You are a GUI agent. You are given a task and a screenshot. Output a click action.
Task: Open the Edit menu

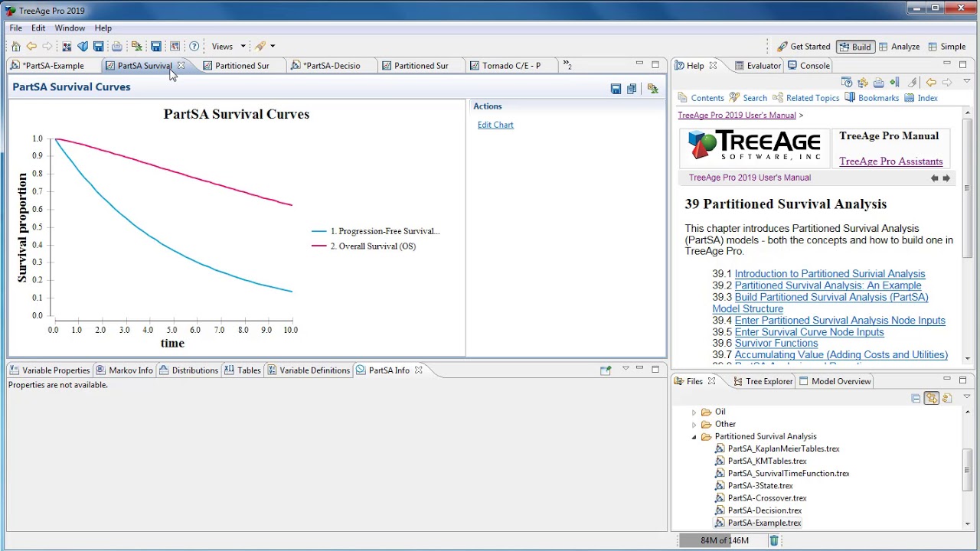pyautogui.click(x=38, y=28)
